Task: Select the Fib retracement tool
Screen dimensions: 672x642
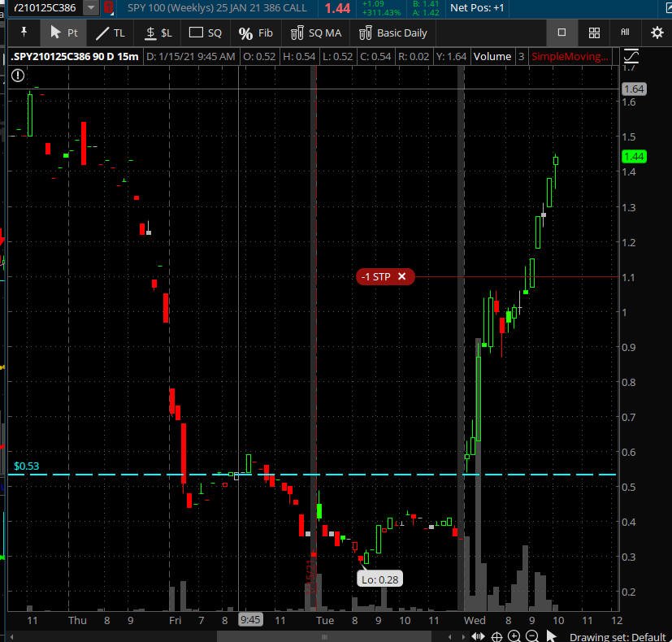Action: pos(255,33)
